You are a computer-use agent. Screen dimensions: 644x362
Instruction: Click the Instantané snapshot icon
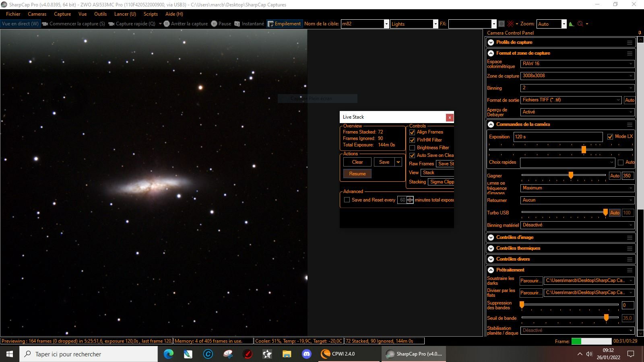coord(237,24)
